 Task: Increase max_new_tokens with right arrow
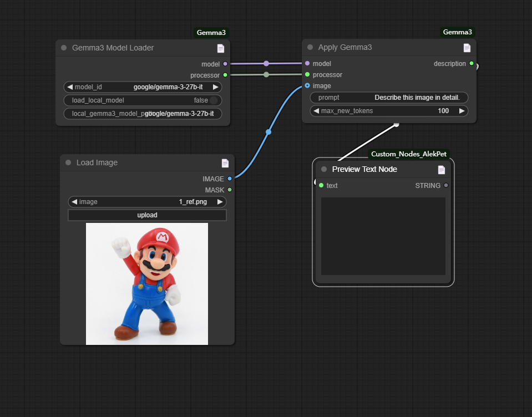click(x=462, y=111)
